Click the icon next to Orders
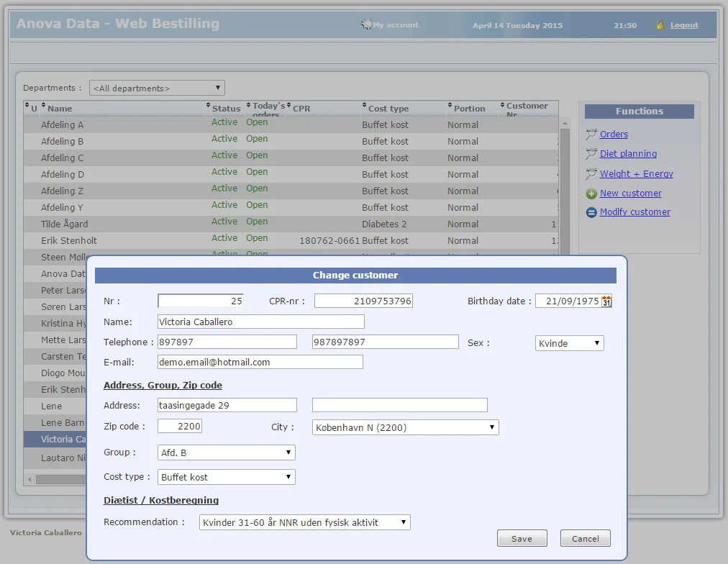Screen dimensions: 728x564 tap(591, 135)
